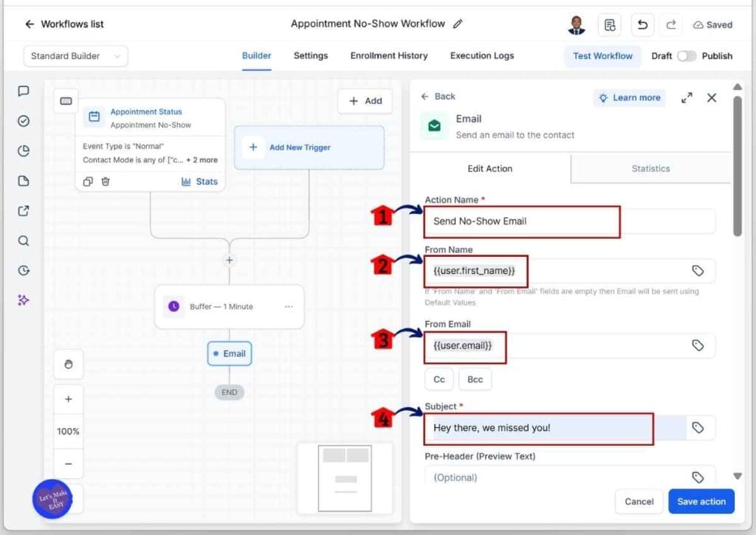The image size is (756, 535).
Task: Activate the hand pan tool
Action: click(69, 364)
